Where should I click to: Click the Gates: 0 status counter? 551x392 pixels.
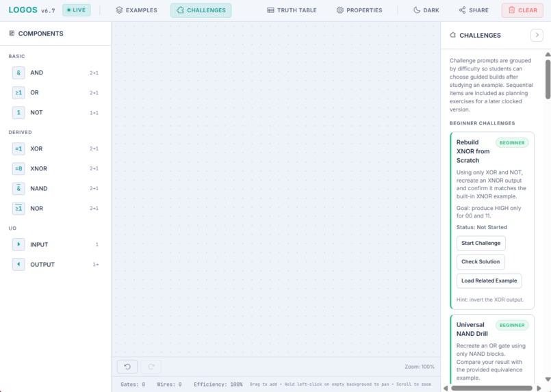(x=133, y=384)
